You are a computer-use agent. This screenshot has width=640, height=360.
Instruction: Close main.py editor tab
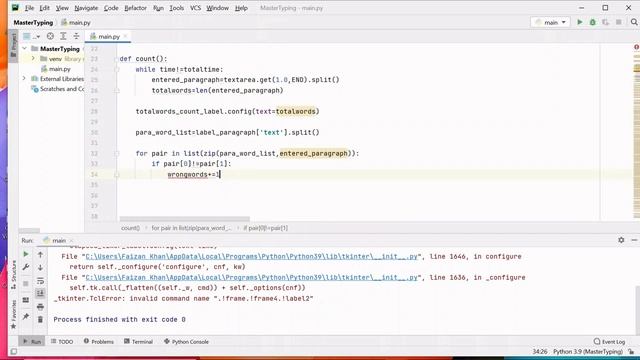125,36
